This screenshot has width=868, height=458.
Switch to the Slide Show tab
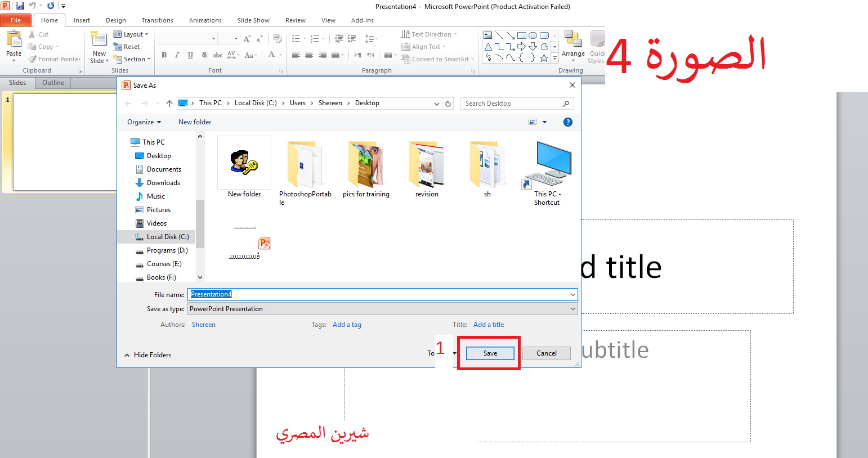point(253,20)
